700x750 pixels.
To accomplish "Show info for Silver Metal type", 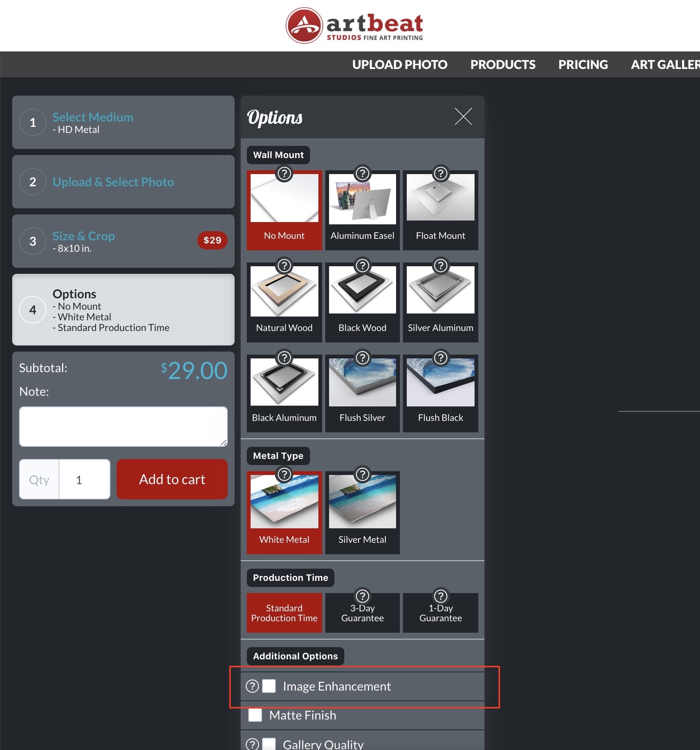I will [x=362, y=474].
